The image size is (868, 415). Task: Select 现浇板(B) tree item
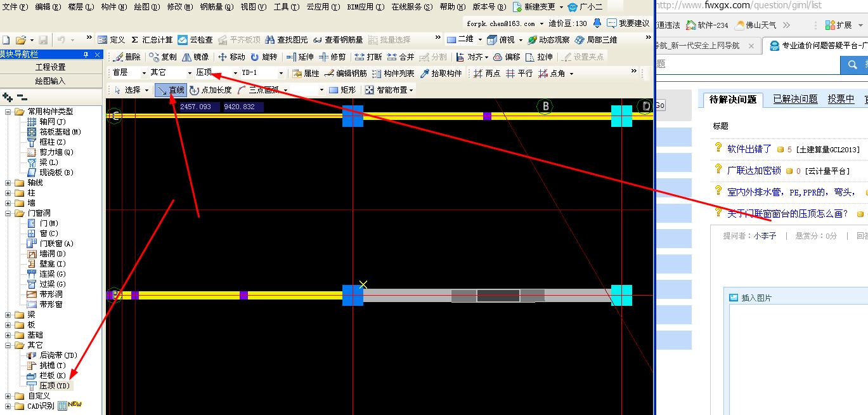56,173
